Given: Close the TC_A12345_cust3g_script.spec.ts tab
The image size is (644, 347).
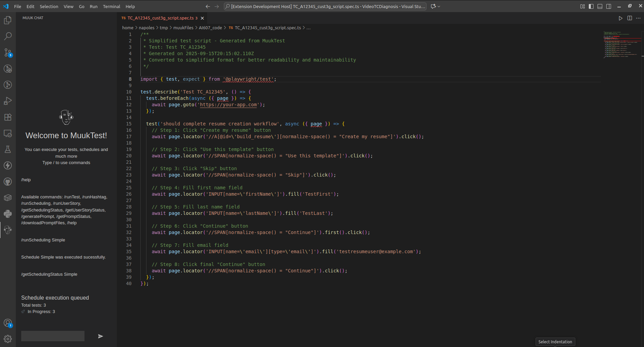Looking at the screenshot, I should pyautogui.click(x=202, y=18).
